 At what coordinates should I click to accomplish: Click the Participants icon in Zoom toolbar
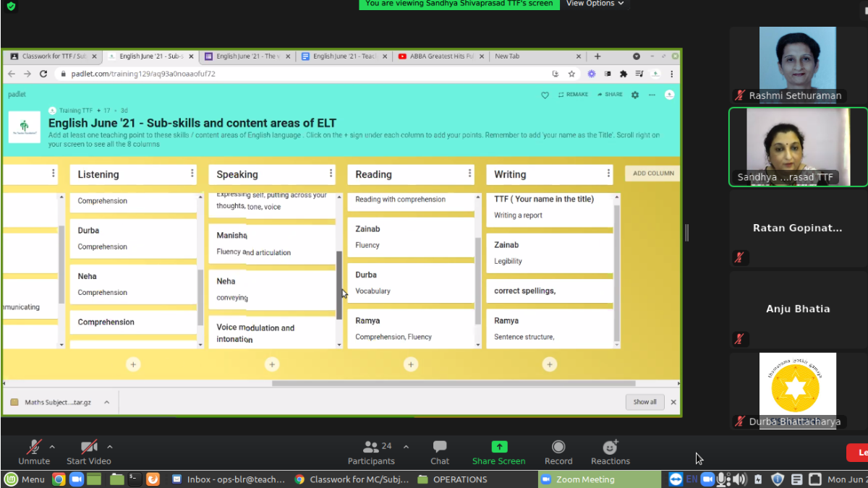pos(371,447)
